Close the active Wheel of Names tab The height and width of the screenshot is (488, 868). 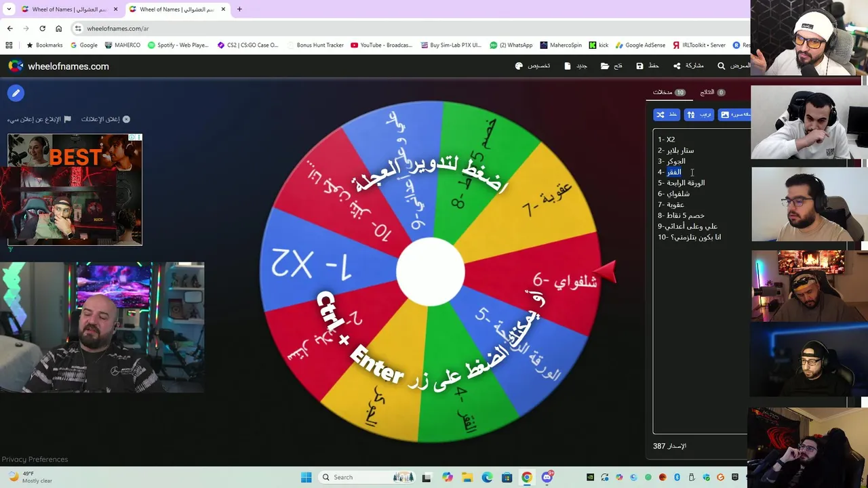point(223,9)
